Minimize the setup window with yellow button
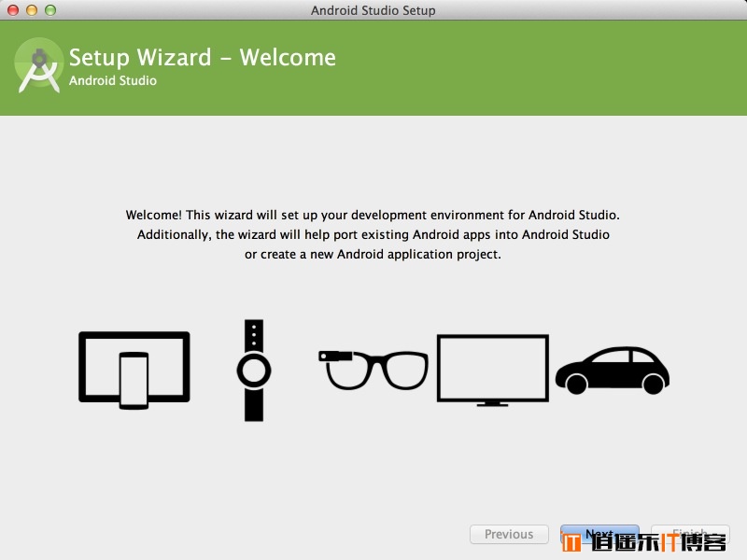 [32, 10]
